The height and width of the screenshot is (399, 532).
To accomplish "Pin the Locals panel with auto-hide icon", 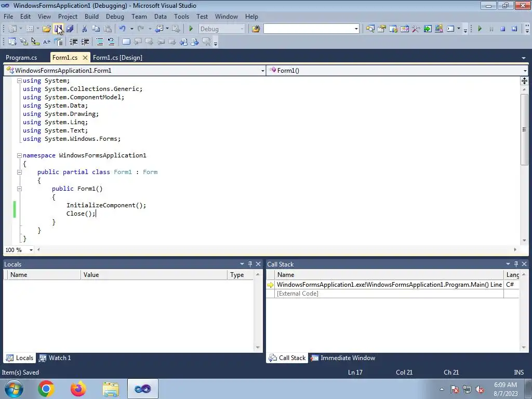I will pyautogui.click(x=250, y=264).
